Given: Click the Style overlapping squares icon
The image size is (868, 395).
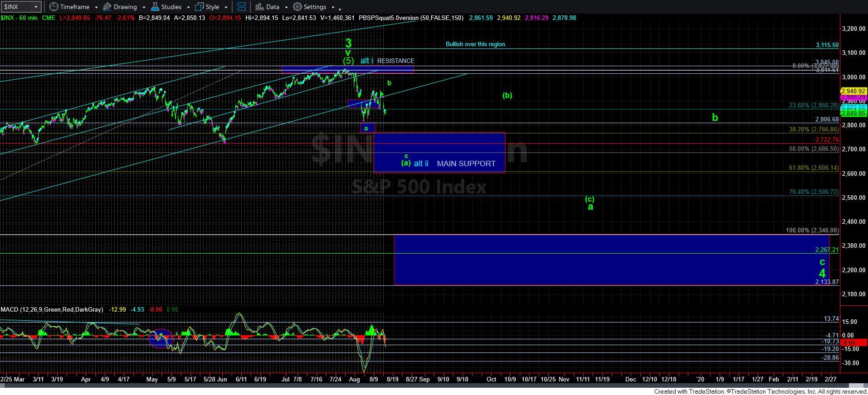Looking at the screenshot, I should coord(199,7).
